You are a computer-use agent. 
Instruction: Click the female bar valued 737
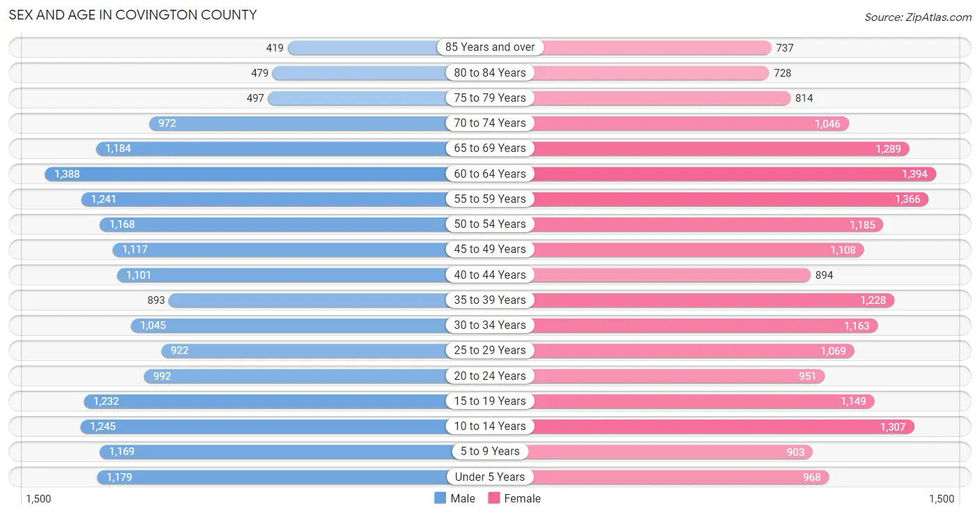(652, 47)
